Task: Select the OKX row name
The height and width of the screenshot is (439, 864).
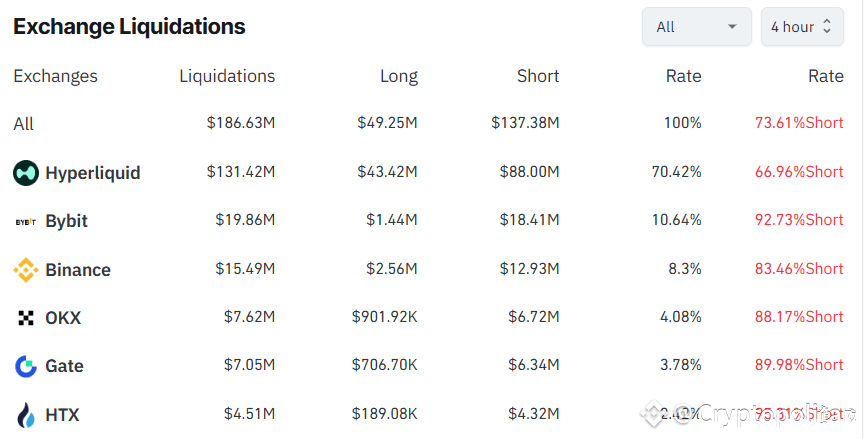Action: (x=63, y=318)
